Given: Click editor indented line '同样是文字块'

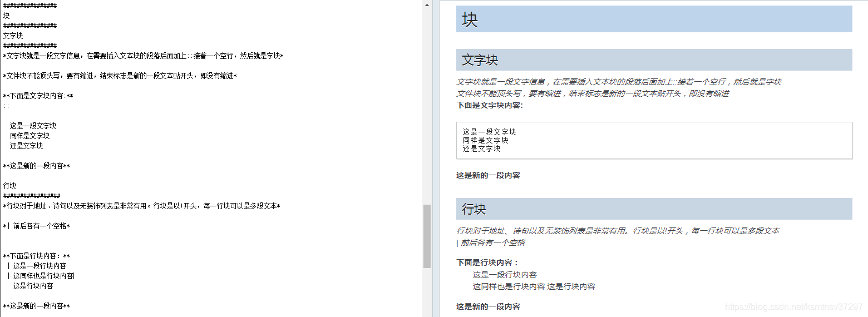Looking at the screenshot, I should click(30, 136).
